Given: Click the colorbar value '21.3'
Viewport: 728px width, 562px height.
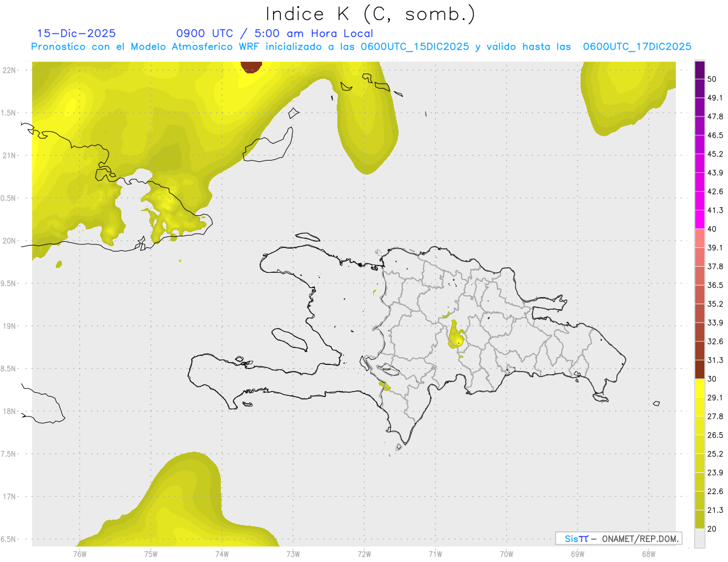Looking at the screenshot, I should pyautogui.click(x=715, y=510).
